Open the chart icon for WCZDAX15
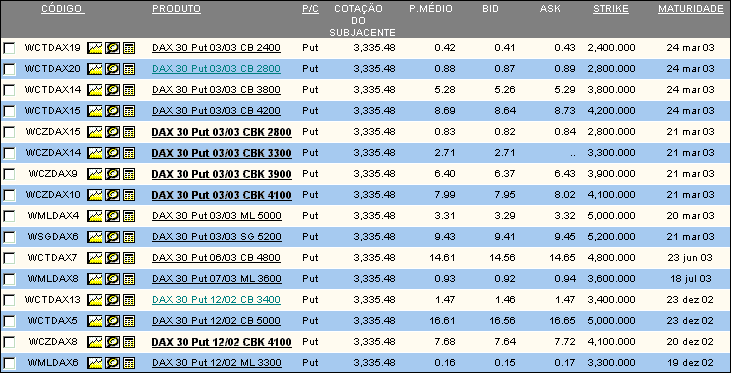 point(95,132)
